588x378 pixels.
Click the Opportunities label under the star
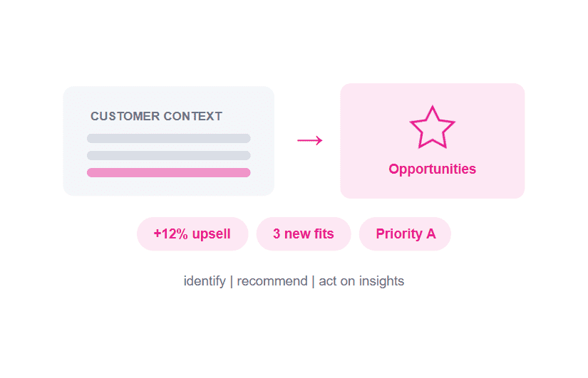(x=432, y=169)
